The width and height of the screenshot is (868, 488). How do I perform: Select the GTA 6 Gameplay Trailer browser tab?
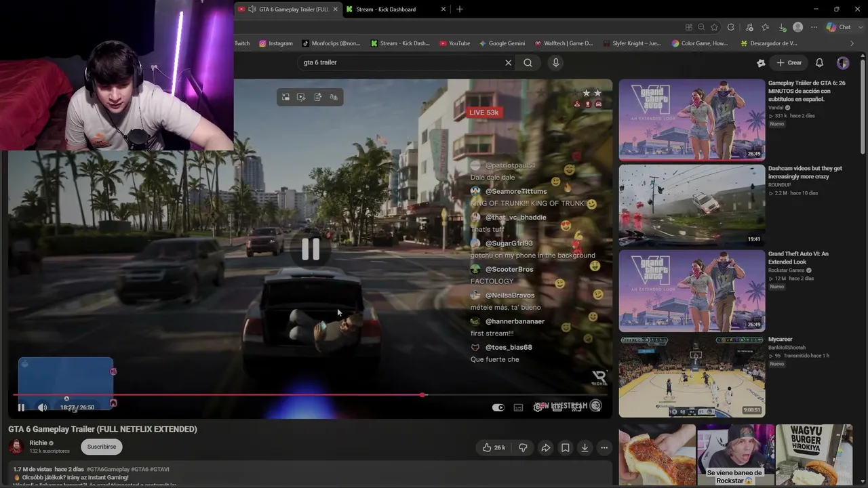[x=289, y=9]
